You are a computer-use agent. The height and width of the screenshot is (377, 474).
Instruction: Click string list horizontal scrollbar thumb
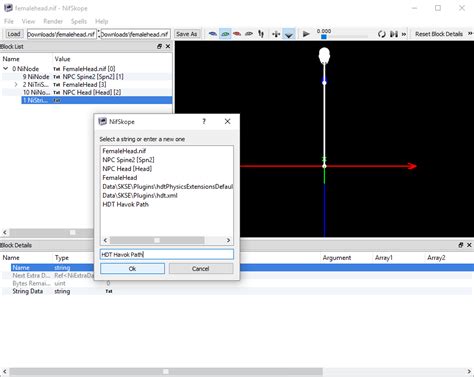(x=157, y=240)
